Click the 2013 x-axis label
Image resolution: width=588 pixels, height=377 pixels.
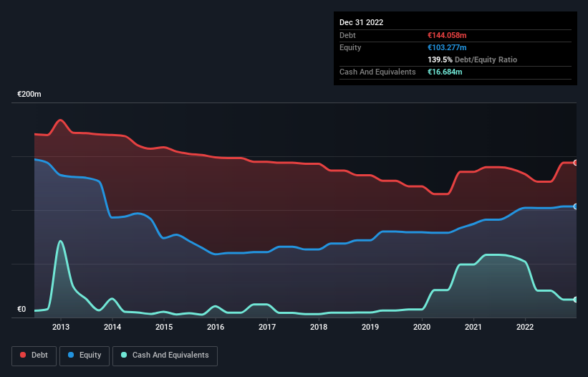pyautogui.click(x=61, y=327)
